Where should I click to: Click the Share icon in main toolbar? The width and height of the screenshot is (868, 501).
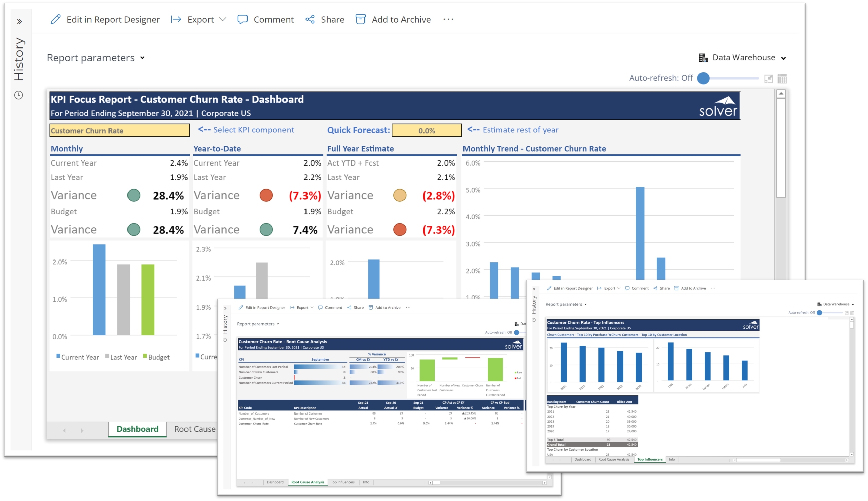310,19
